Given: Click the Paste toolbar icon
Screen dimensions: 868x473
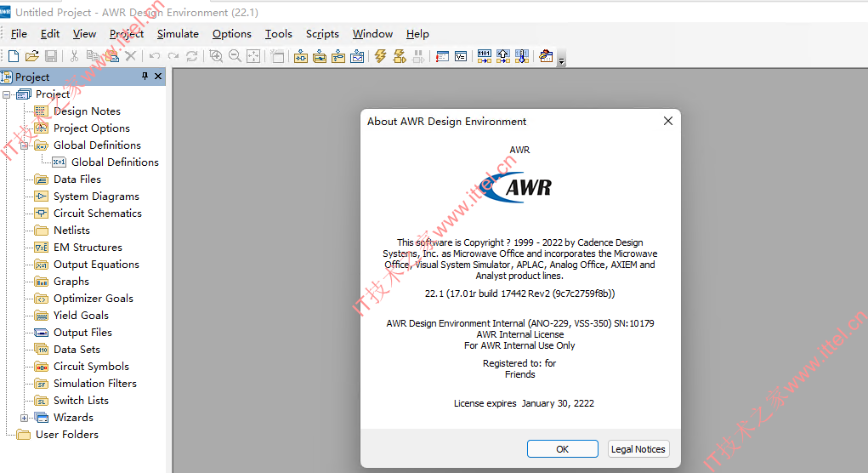Looking at the screenshot, I should (x=112, y=56).
